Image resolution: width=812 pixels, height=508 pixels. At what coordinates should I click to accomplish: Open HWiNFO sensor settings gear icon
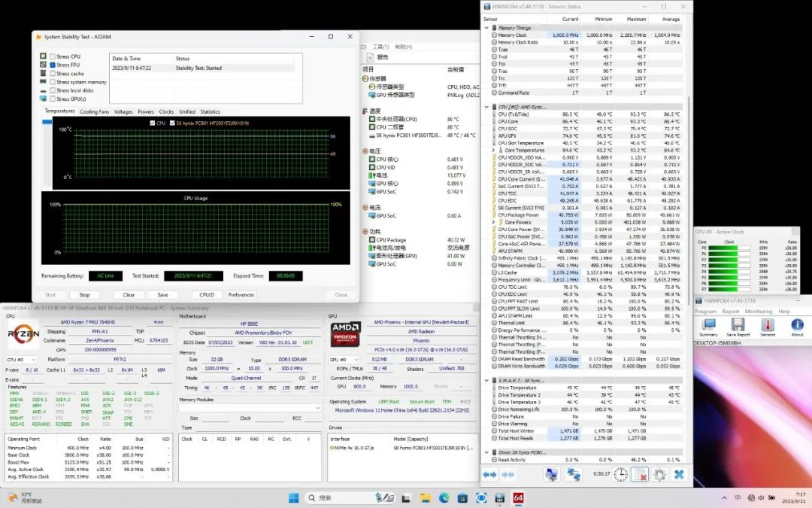click(x=659, y=474)
